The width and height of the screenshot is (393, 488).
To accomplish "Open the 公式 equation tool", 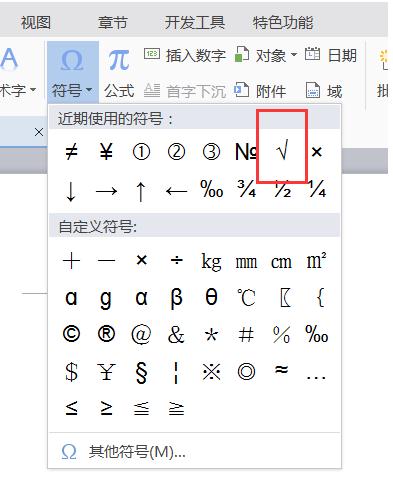I will pos(119,73).
